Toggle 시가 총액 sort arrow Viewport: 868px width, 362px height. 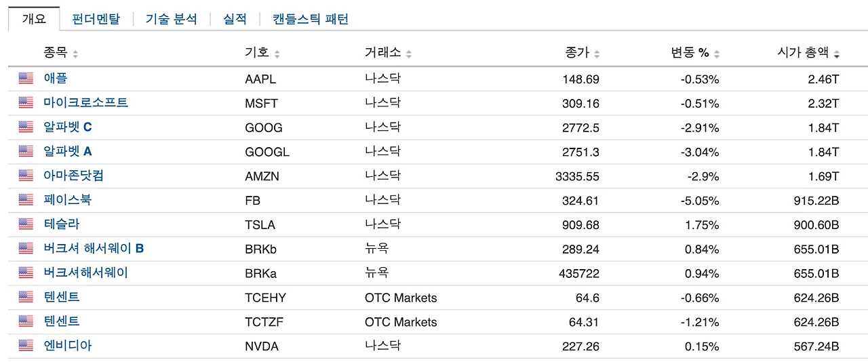pyautogui.click(x=837, y=54)
